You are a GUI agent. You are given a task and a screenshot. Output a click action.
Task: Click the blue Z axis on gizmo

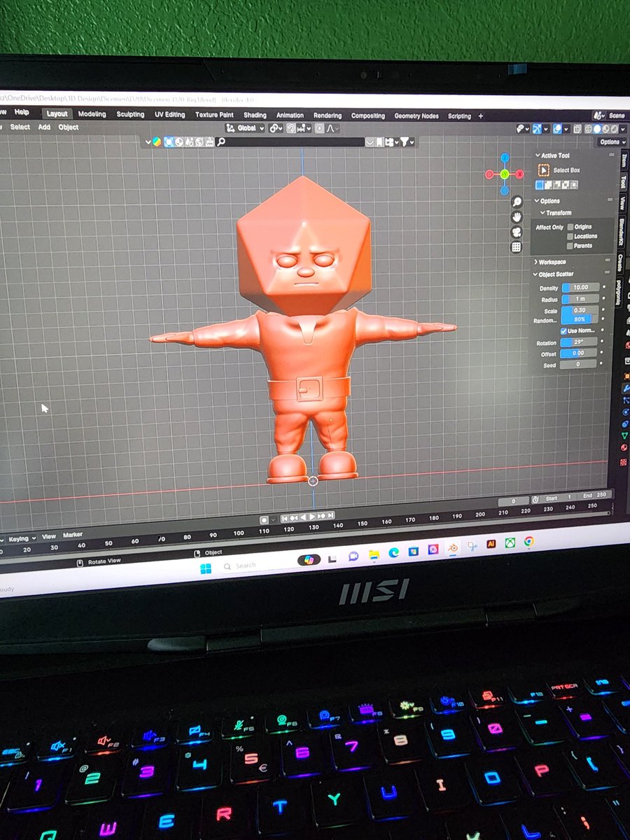505,157
